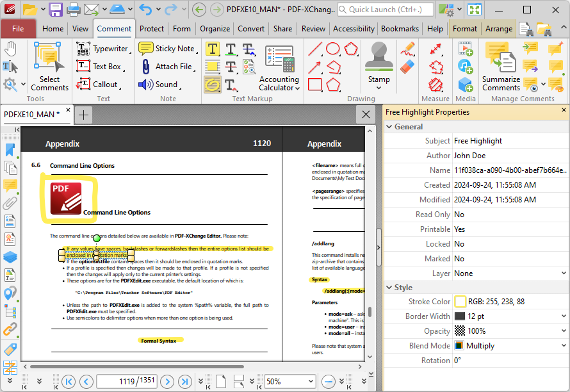The width and height of the screenshot is (570, 392).
Task: Open the Accounting Calculator
Action: (279, 67)
